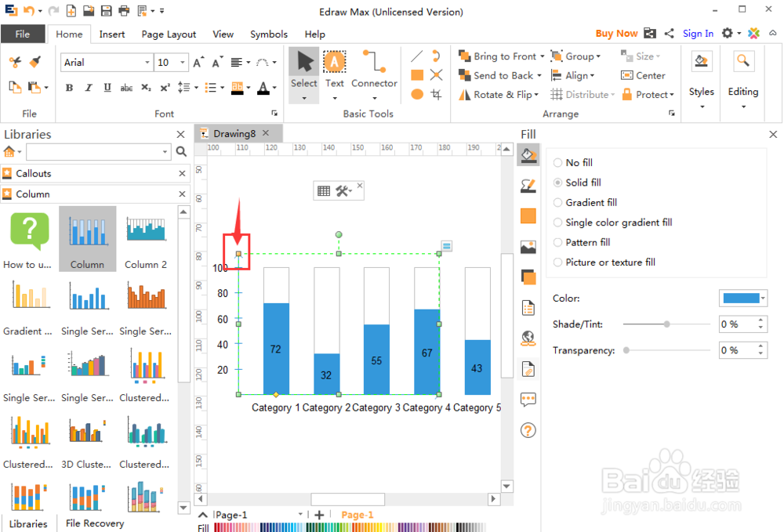Apply Subscript formatting
The width and height of the screenshot is (784, 532).
[146, 88]
